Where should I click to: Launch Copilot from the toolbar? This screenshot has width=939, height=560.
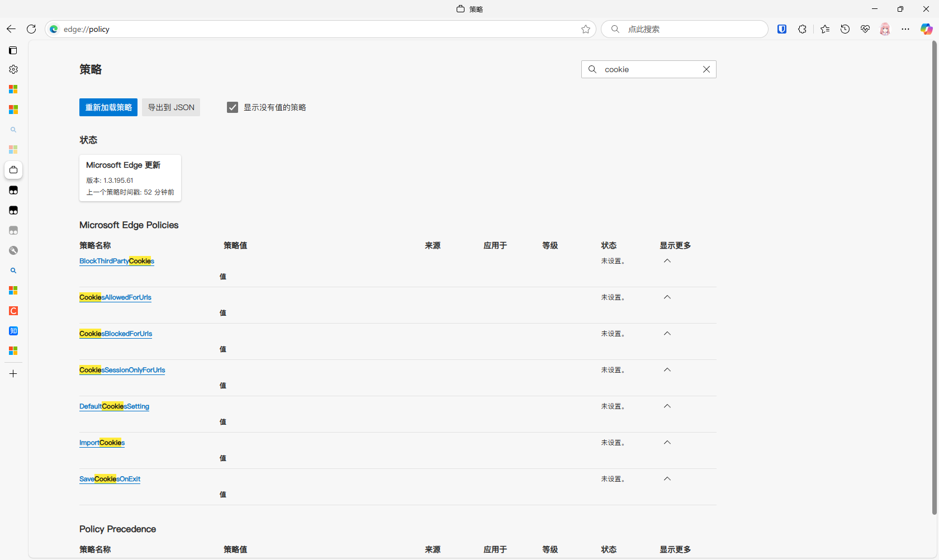click(926, 29)
